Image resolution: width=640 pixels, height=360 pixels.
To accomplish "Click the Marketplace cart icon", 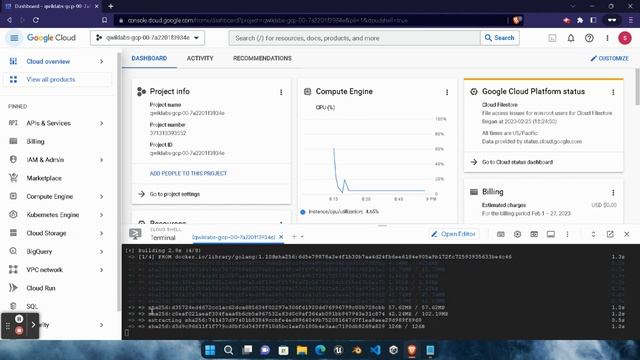I will pos(13,178).
